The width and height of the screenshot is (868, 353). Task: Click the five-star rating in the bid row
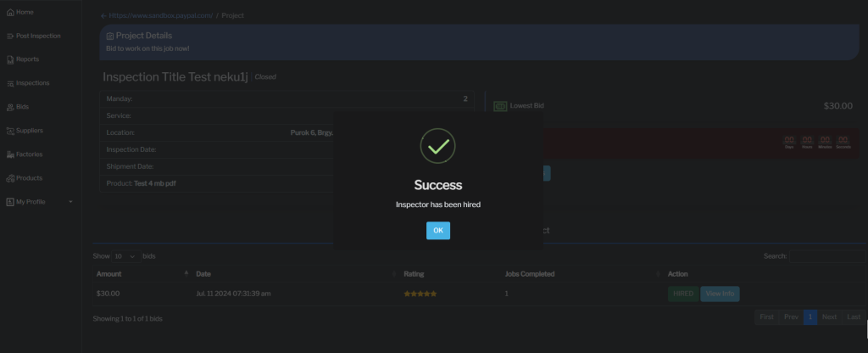[x=420, y=294]
